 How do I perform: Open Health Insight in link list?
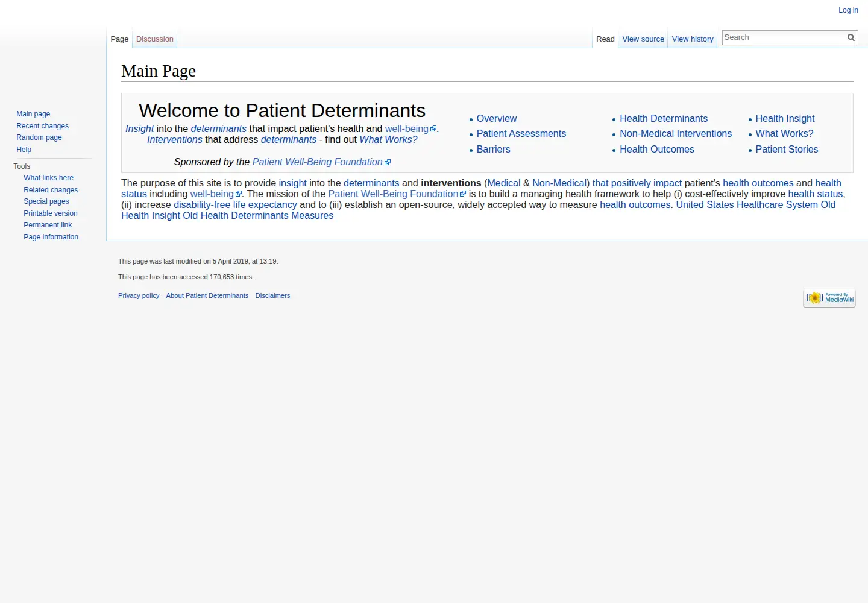point(785,119)
